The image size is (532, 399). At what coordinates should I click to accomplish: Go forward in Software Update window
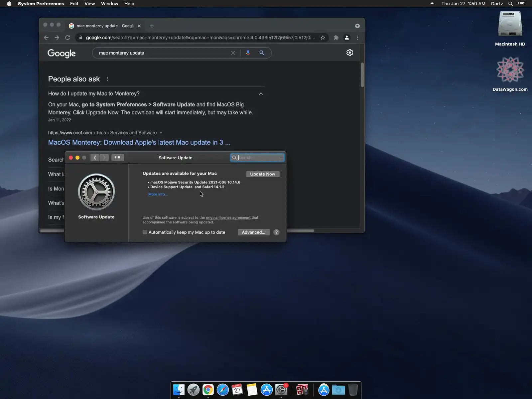[104, 158]
